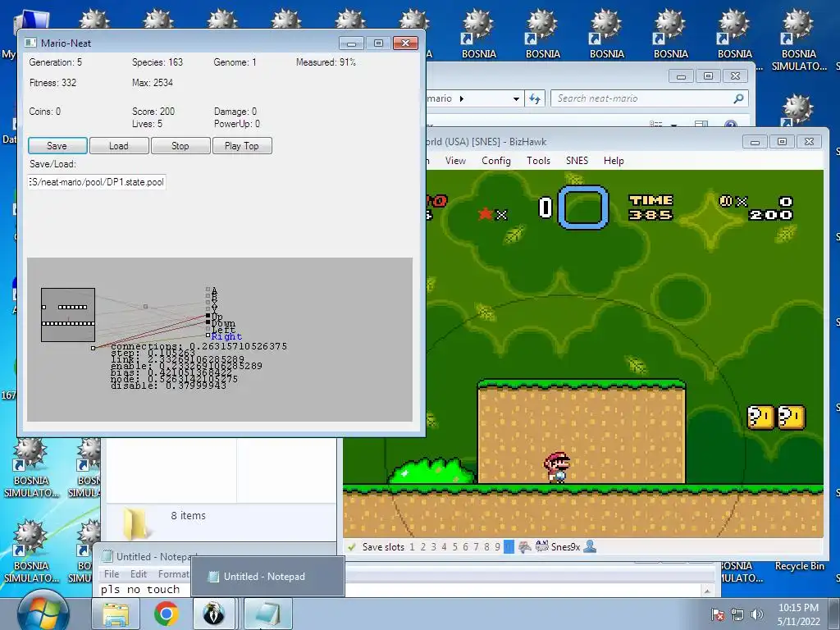The height and width of the screenshot is (630, 840).
Task: Click the change view icon in Explorer toolbar
Action: pos(655,124)
